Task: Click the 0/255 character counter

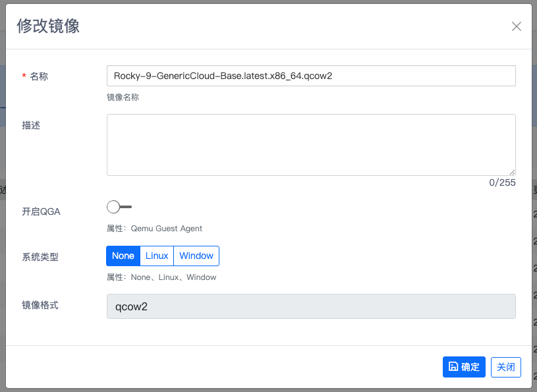Action: [502, 182]
